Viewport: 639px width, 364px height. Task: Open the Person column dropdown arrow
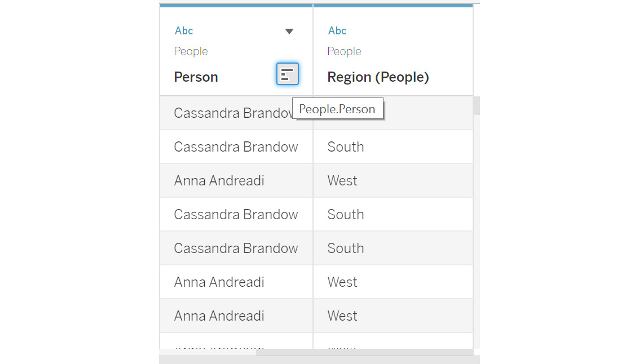coord(289,32)
